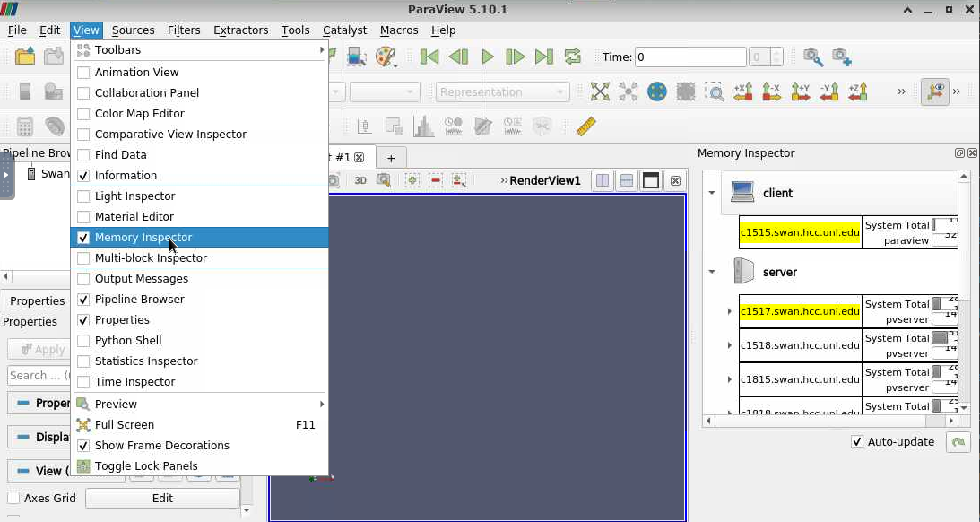Maximize the RenderView frame
This screenshot has height=522, width=980.
(x=651, y=180)
